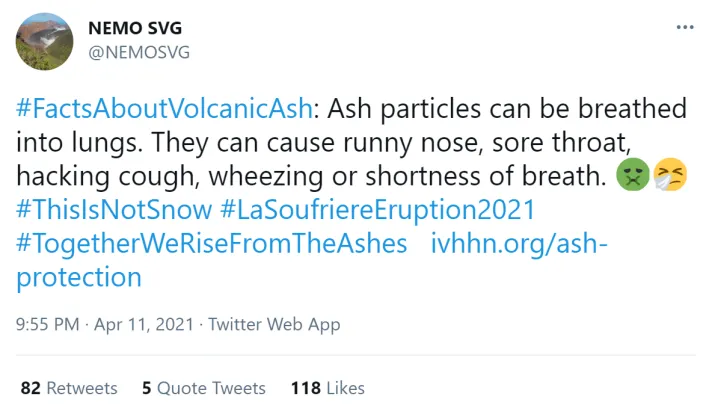Follow the #TogetherWeRiseFromTheAshes hashtag
Image resolution: width=712 pixels, height=408 pixels.
212,245
